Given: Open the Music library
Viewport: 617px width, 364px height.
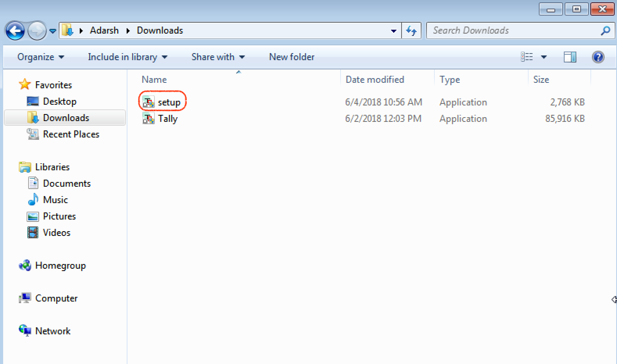Looking at the screenshot, I should click(x=56, y=200).
